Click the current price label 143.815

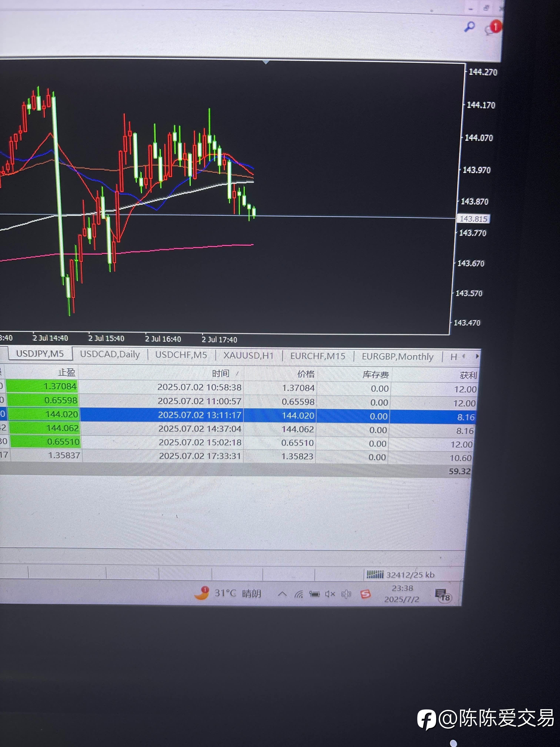[x=473, y=219]
